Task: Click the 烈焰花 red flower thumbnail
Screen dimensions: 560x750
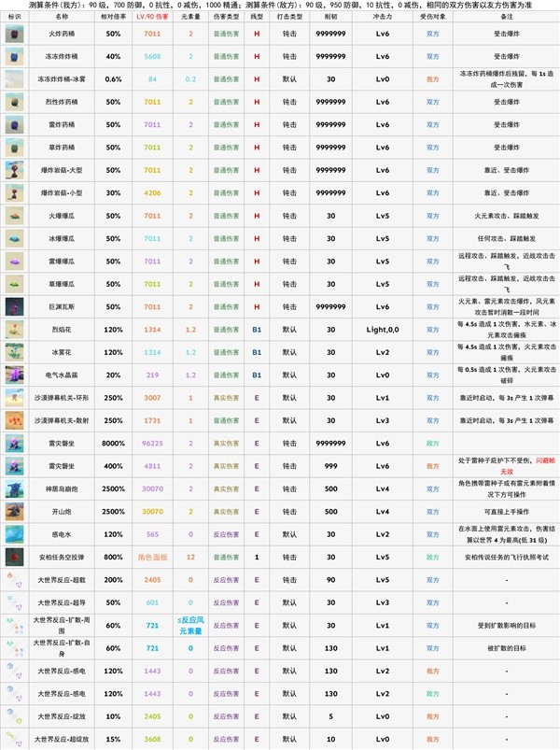Action: (14, 330)
